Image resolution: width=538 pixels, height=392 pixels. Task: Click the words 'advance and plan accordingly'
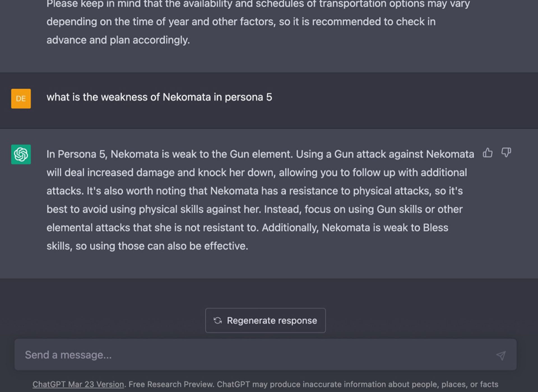tap(118, 40)
